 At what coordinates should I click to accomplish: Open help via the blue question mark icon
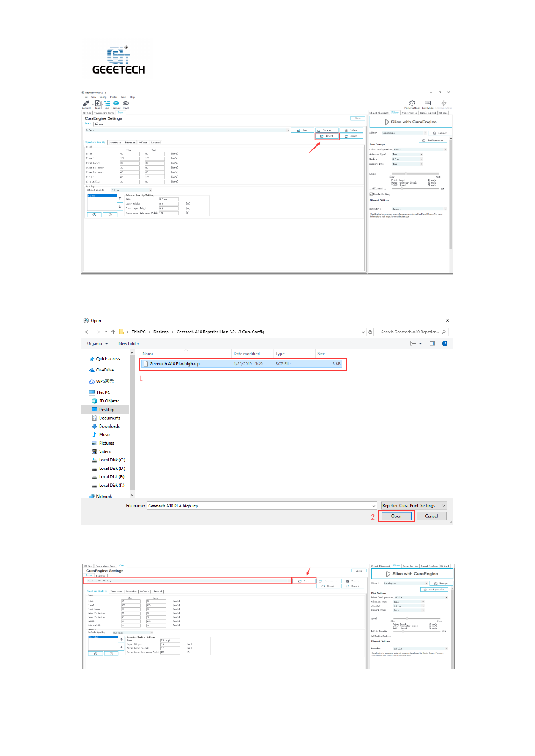[444, 344]
